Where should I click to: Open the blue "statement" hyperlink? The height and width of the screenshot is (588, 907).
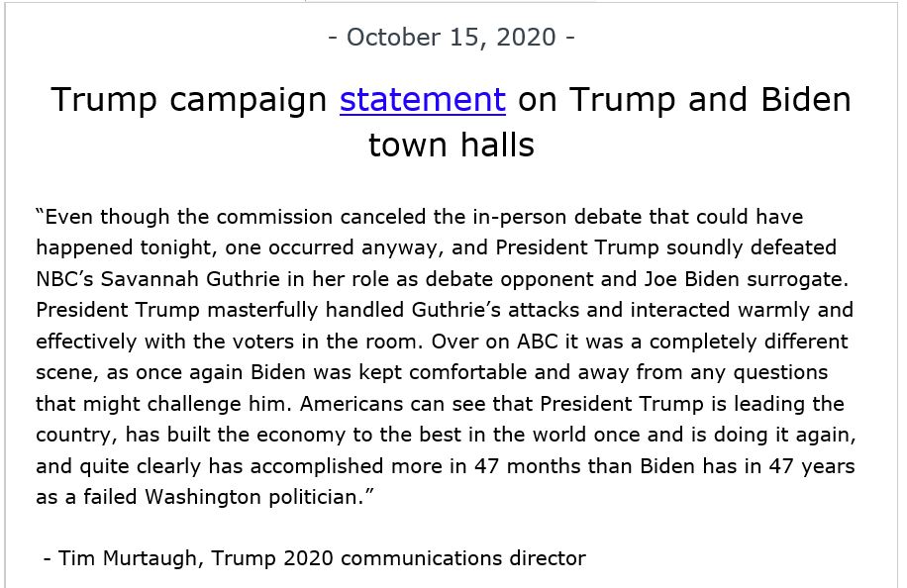tap(422, 99)
